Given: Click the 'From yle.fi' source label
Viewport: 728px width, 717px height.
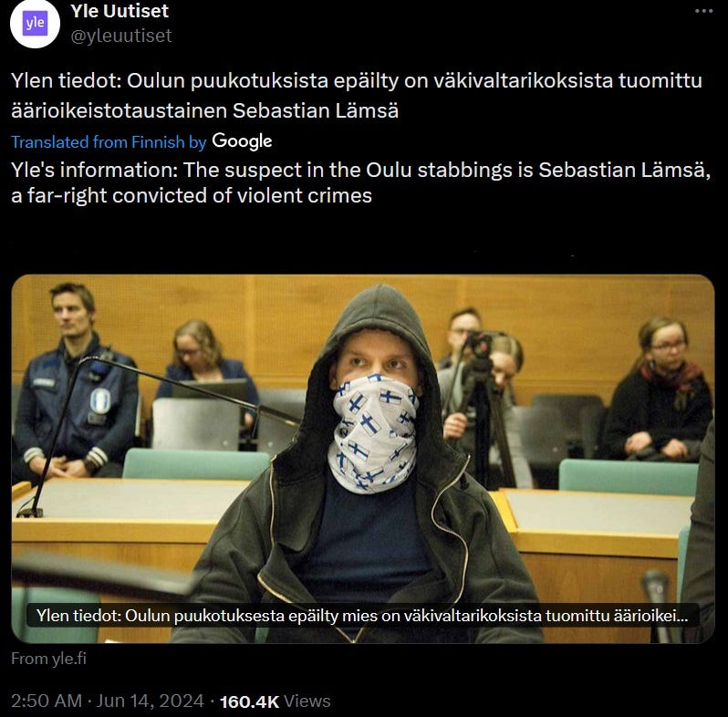Looking at the screenshot, I should pos(48,659).
